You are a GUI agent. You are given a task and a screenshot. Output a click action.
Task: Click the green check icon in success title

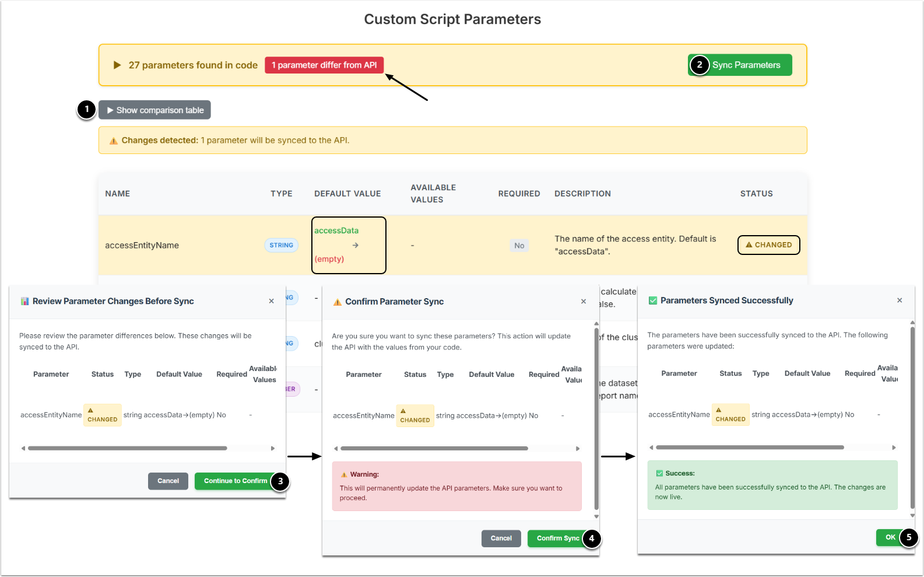653,300
